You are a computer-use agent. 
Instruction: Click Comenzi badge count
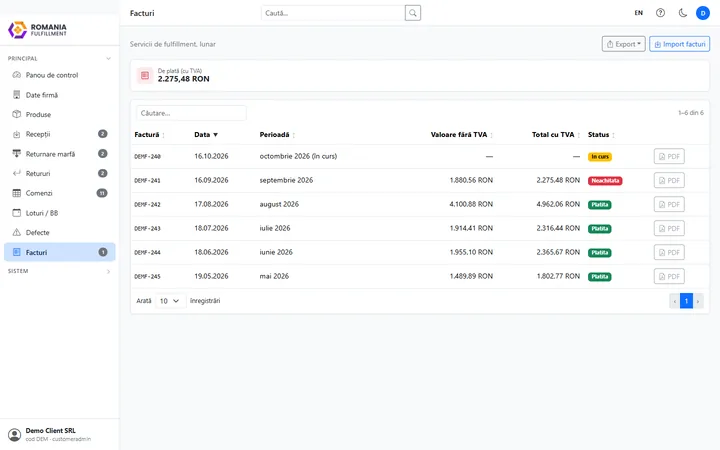click(102, 193)
